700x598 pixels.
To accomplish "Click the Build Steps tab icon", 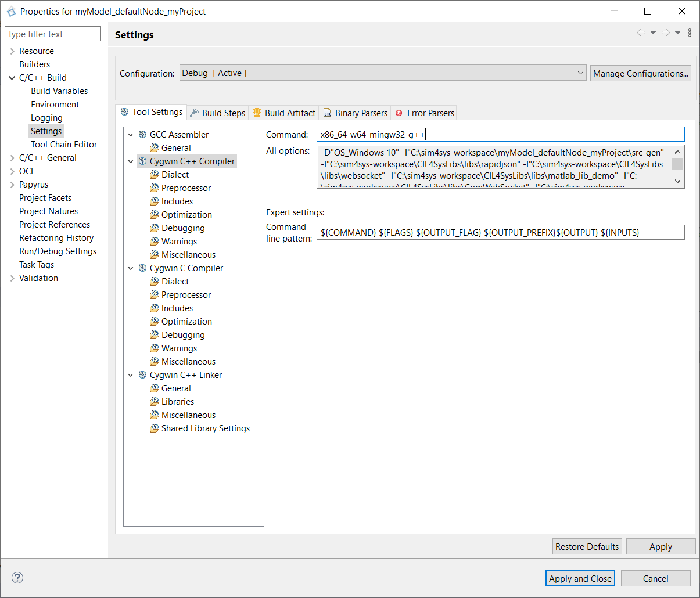I will tap(195, 113).
